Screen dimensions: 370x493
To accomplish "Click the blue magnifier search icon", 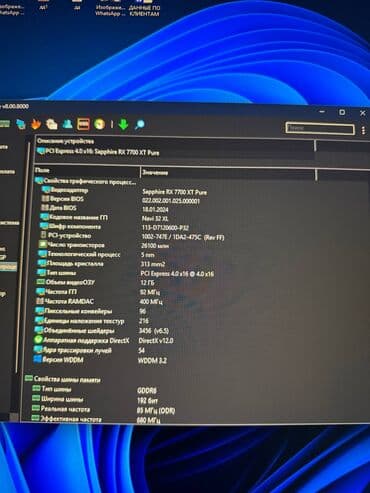I will click(x=140, y=125).
